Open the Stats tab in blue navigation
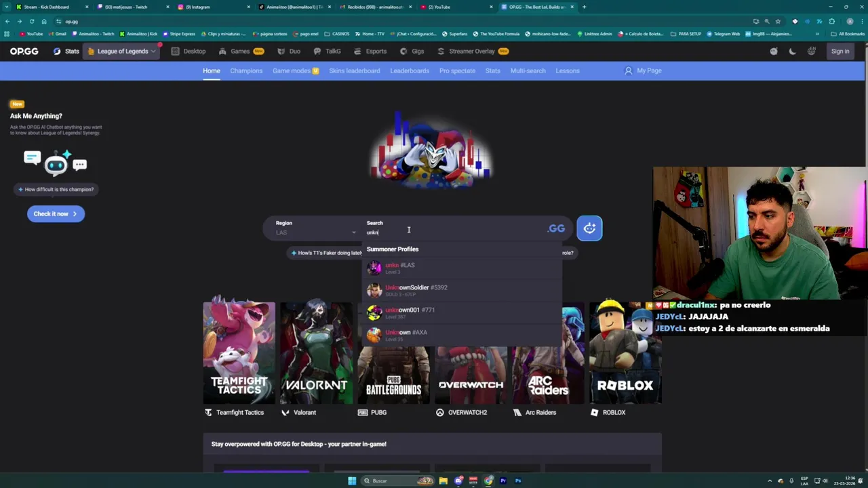Image resolution: width=868 pixels, height=488 pixels. click(493, 70)
